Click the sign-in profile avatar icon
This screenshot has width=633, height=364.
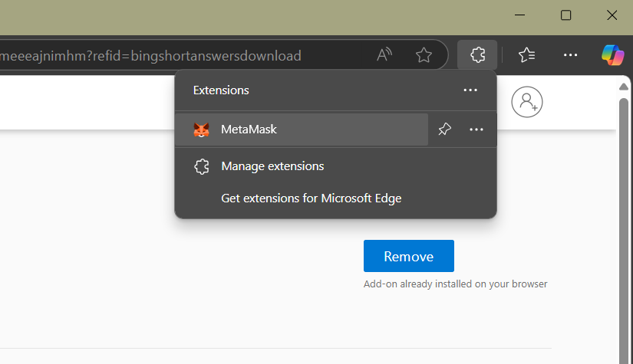[527, 102]
